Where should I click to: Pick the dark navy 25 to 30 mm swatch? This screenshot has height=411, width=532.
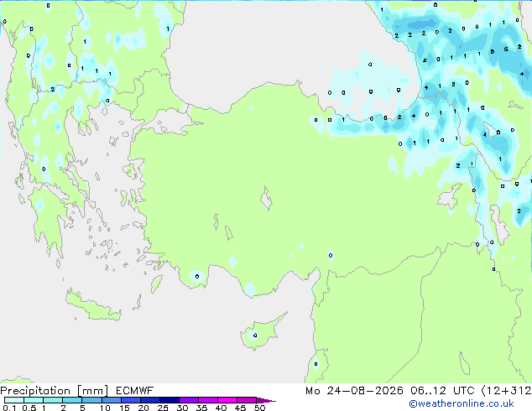pyautogui.click(x=170, y=400)
